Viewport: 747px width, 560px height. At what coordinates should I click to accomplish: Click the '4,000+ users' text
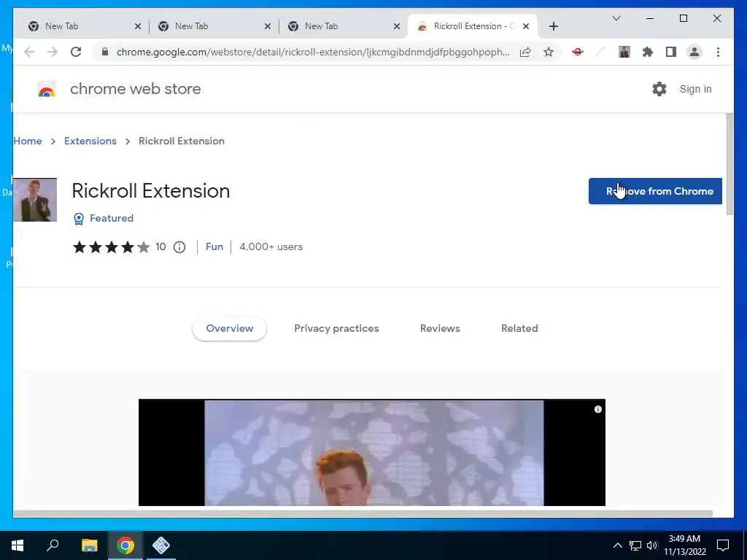point(271,246)
